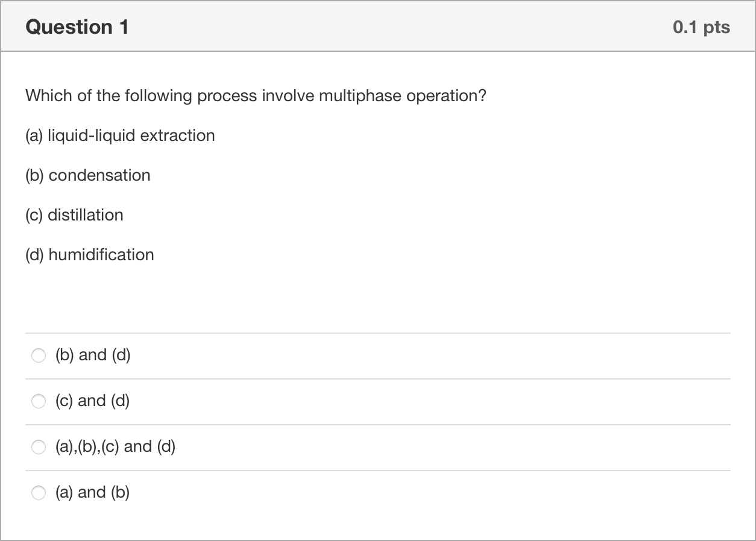Click the "(b) and (d)" answer label text
This screenshot has width=756, height=541.
pos(93,355)
